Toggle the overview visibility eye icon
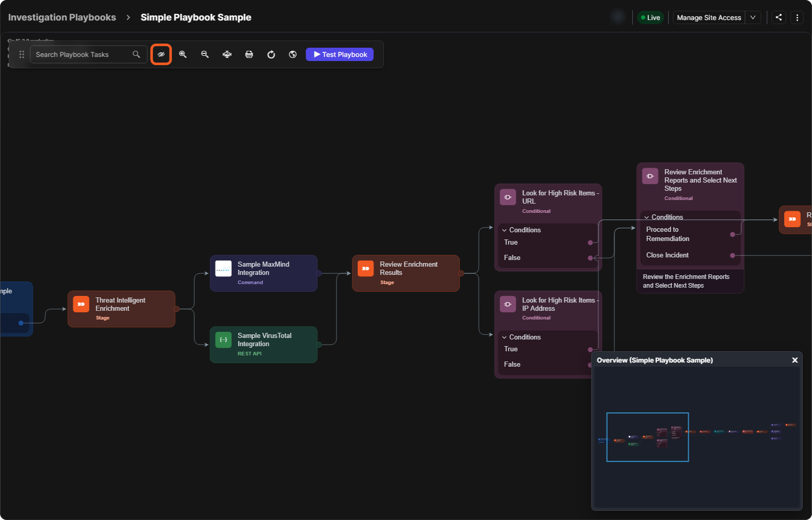The width and height of the screenshot is (812, 520). click(x=161, y=54)
